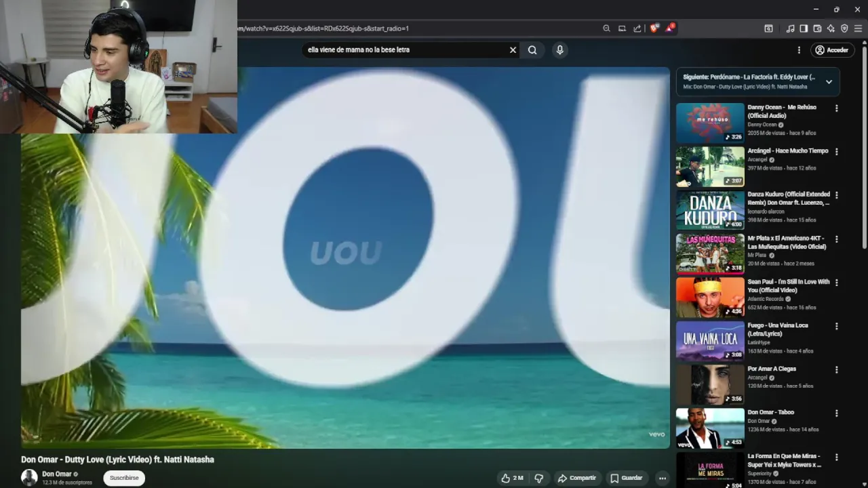Image resolution: width=868 pixels, height=488 pixels.
Task: Open Por Amar A Ciegas thumbnail
Action: coord(710,384)
